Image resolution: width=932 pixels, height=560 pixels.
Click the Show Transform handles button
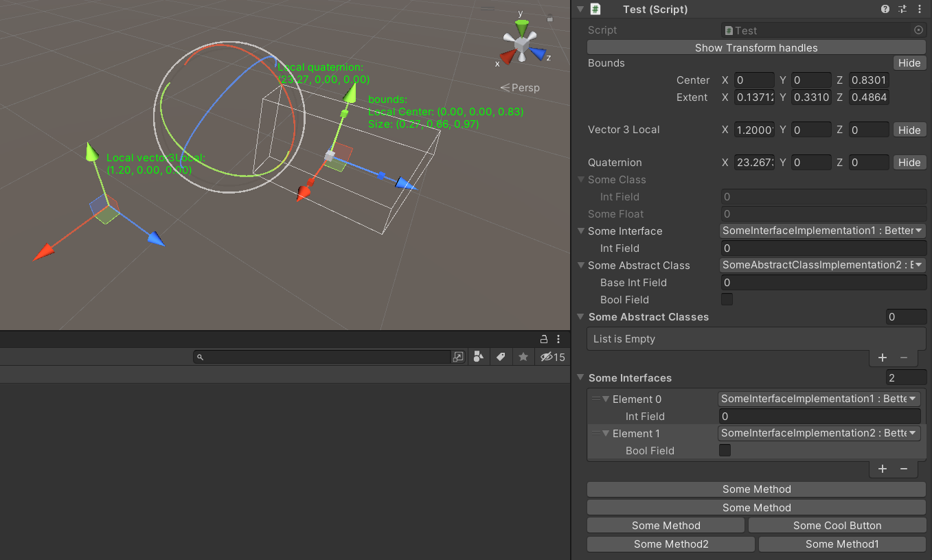[756, 47]
